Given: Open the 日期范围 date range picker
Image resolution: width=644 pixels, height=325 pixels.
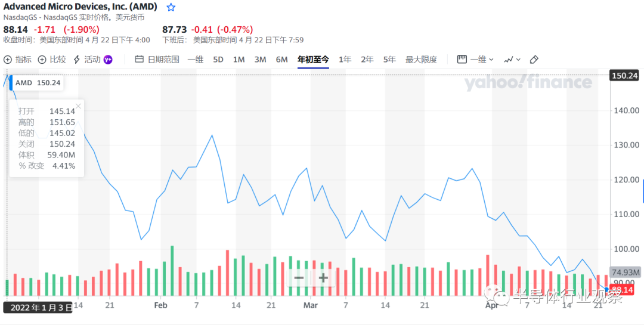Looking at the screenshot, I should tap(157, 60).
